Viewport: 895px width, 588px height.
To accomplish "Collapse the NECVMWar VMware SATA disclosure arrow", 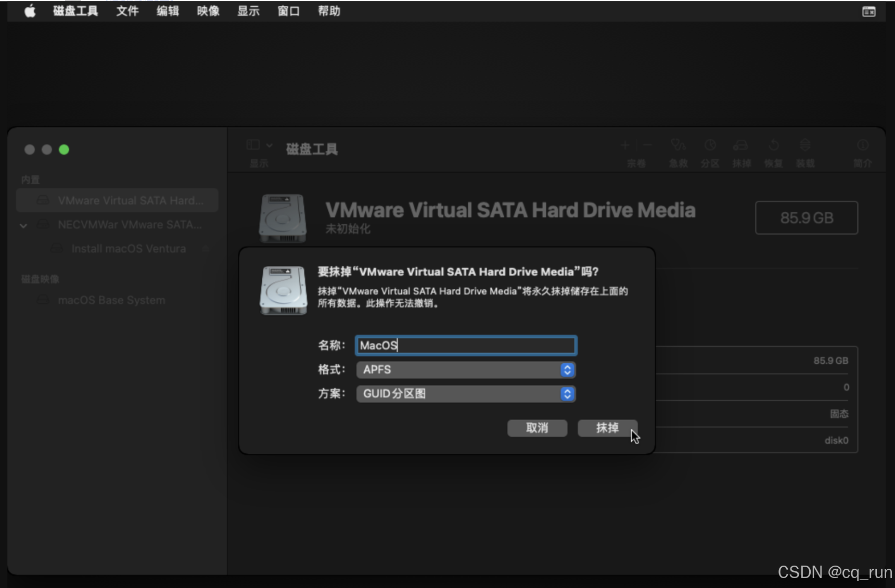I will 23,225.
